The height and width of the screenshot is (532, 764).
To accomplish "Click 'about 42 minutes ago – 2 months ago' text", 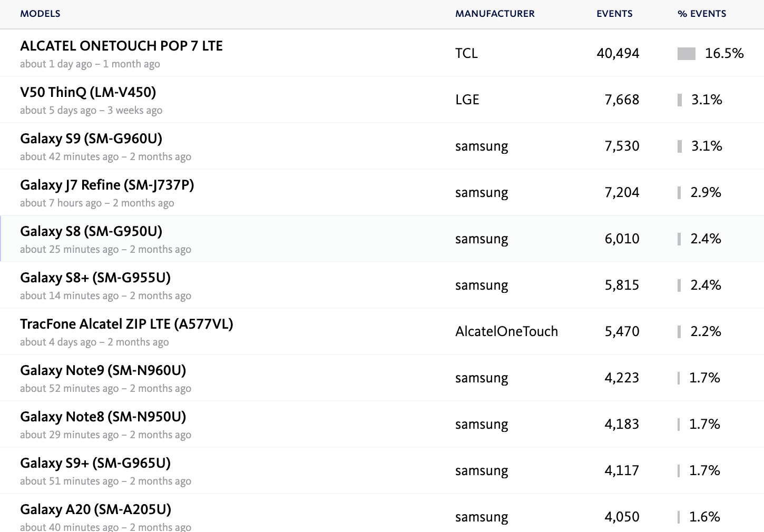I will (105, 157).
